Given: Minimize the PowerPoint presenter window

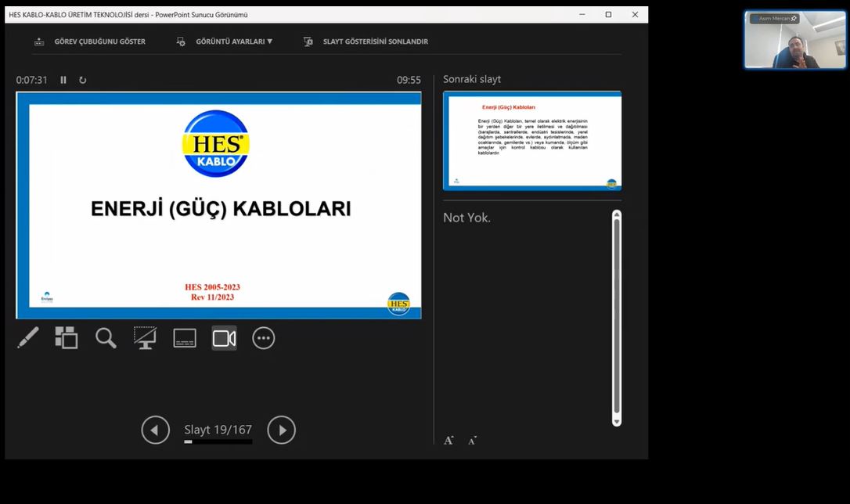Looking at the screenshot, I should pyautogui.click(x=582, y=15).
